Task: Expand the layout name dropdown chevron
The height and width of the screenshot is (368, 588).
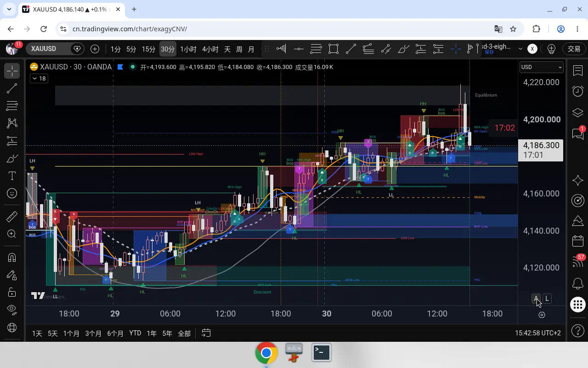Action: tap(520, 48)
